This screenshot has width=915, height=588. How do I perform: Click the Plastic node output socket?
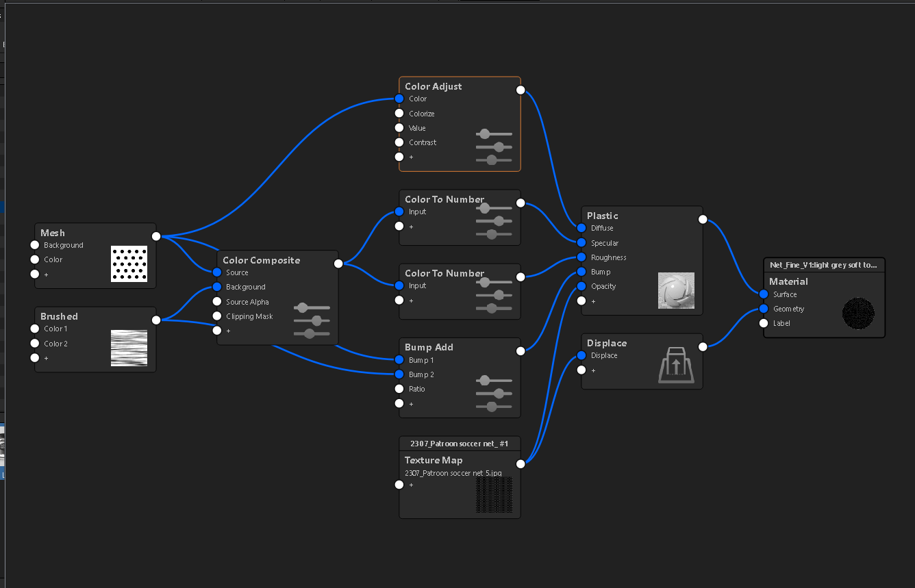click(703, 219)
